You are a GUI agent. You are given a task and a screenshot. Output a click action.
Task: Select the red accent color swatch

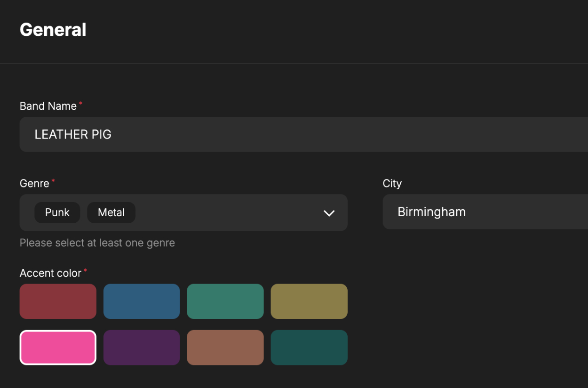[x=58, y=301]
